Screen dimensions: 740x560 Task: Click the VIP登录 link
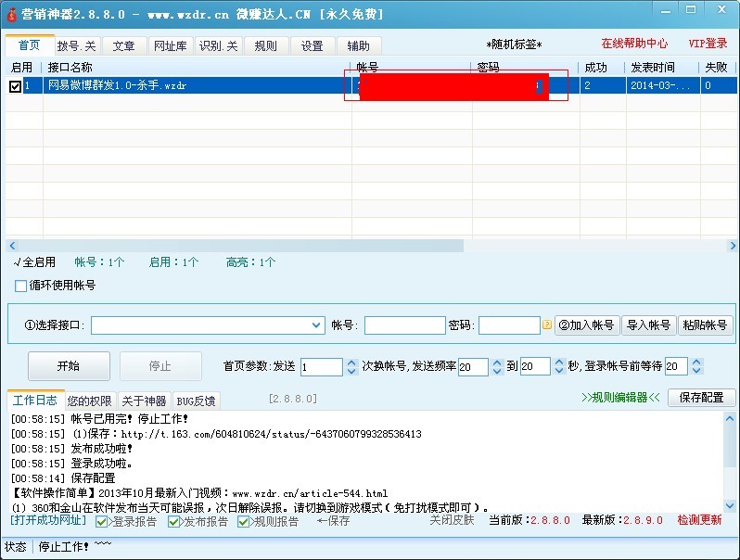click(708, 44)
